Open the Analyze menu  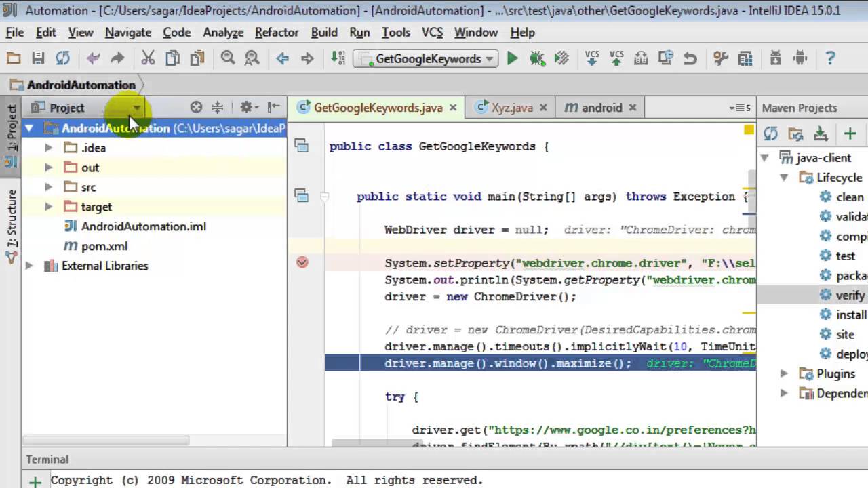[223, 33]
